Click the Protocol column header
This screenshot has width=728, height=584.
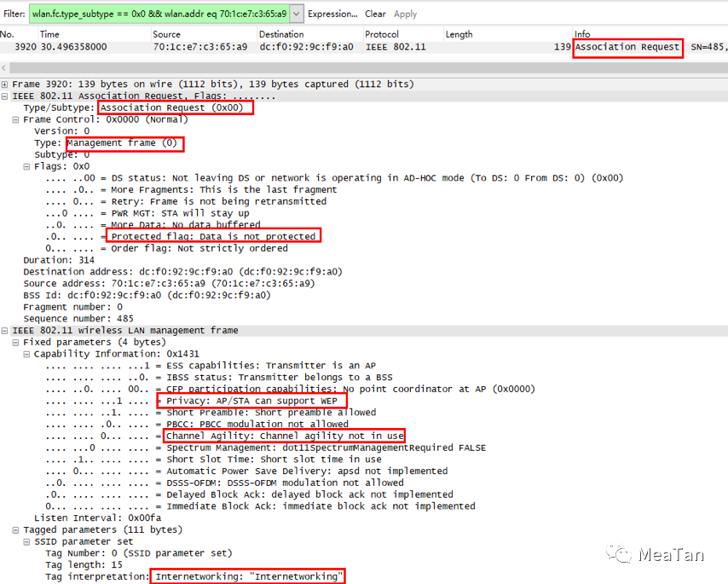pos(382,34)
